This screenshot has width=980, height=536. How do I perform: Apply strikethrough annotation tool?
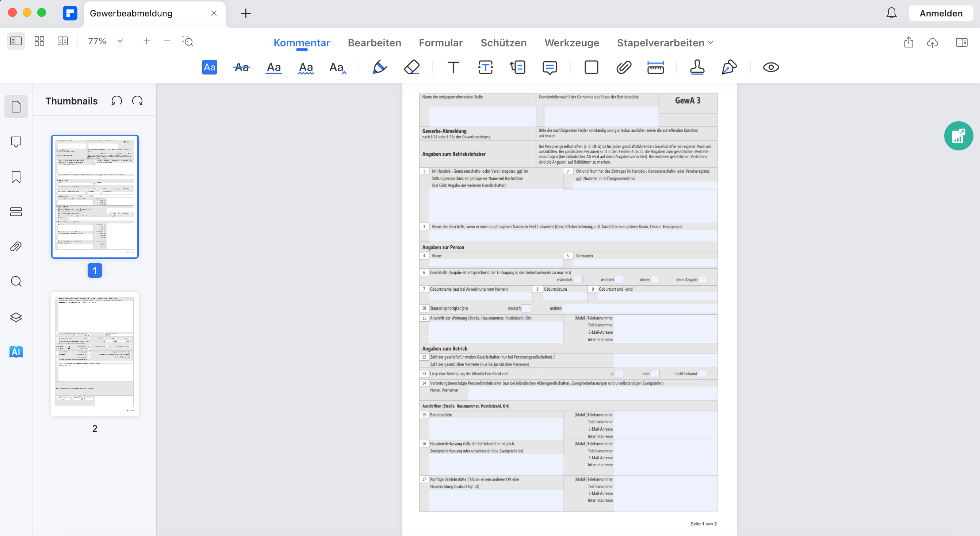[x=241, y=67]
